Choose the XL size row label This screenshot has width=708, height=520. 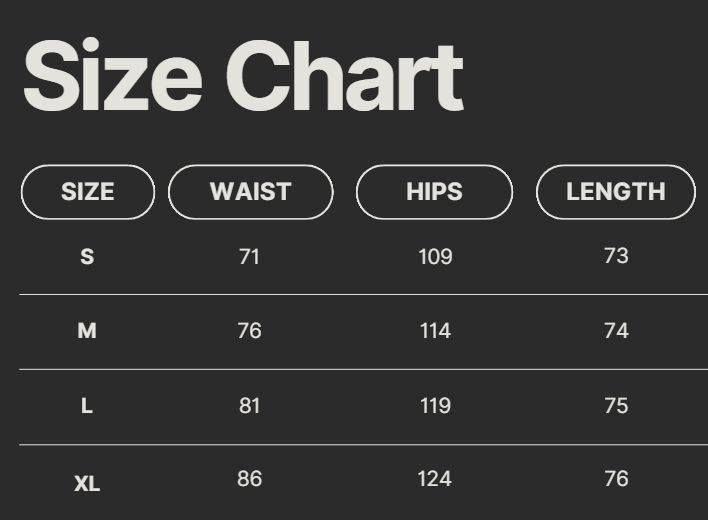pyautogui.click(x=87, y=484)
